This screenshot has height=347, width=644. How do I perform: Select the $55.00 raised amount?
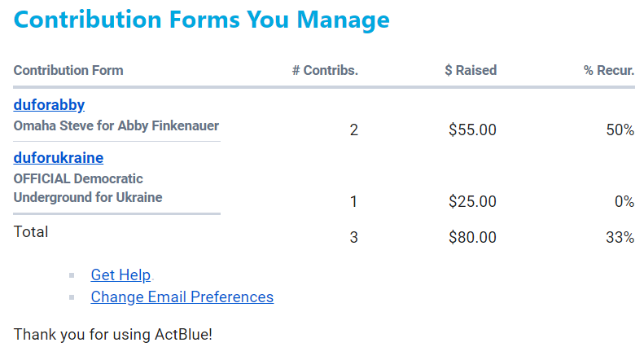click(x=472, y=130)
